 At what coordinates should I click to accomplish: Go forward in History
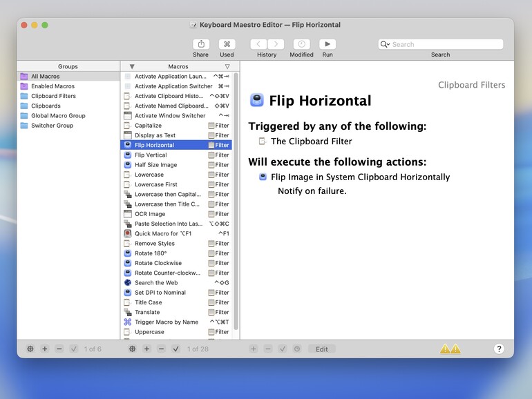(x=276, y=44)
